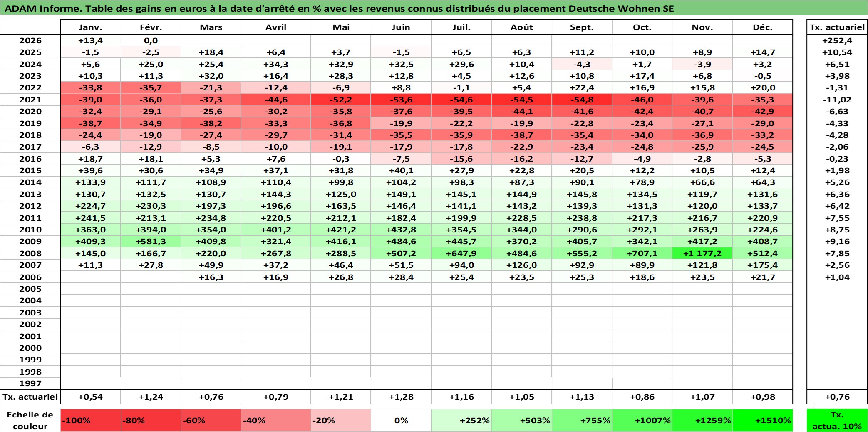Click the 2021 Sept. cell -54,8
The width and height of the screenshot is (868, 432).
tap(582, 100)
